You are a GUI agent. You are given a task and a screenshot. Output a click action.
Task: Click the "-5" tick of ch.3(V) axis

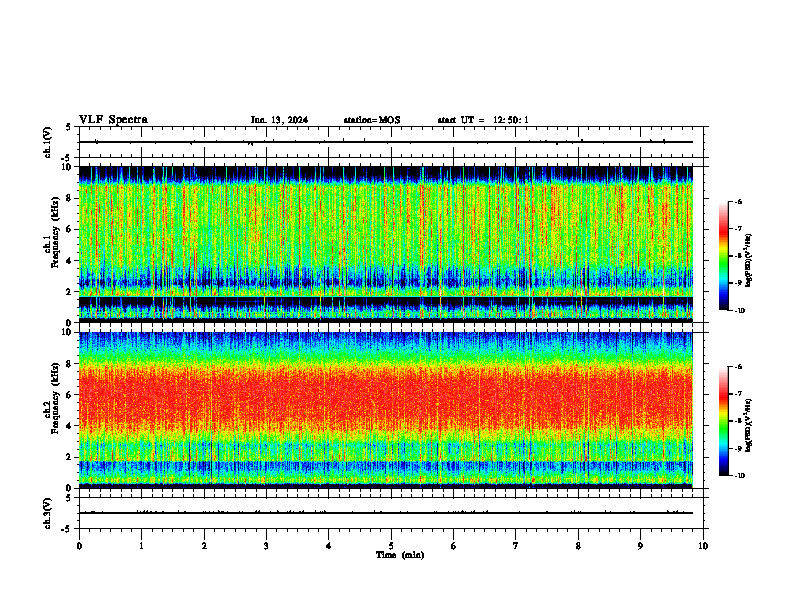point(68,529)
